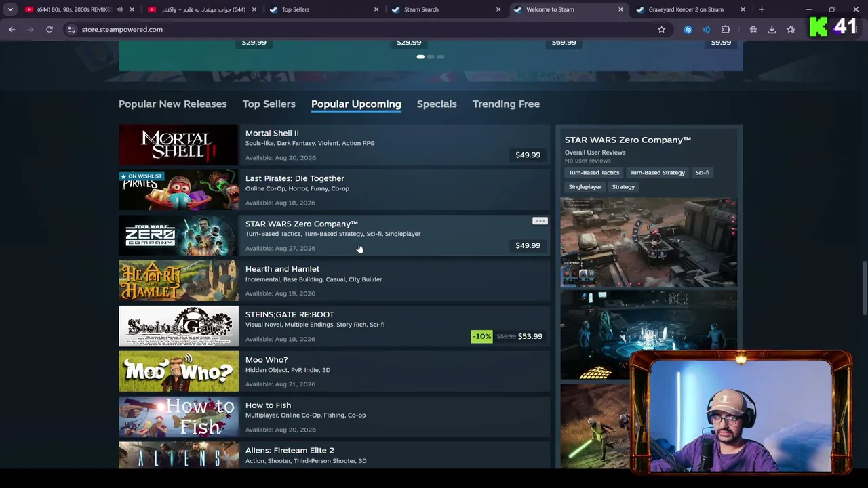This screenshot has width=868, height=488.
Task: Bookmark this page with the star icon
Action: click(x=661, y=29)
